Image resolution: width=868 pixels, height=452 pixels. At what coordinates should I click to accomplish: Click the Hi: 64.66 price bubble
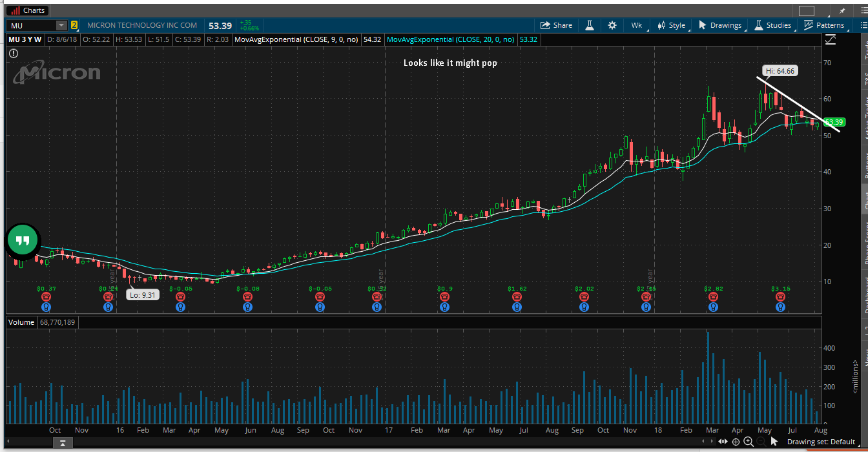pyautogui.click(x=780, y=71)
